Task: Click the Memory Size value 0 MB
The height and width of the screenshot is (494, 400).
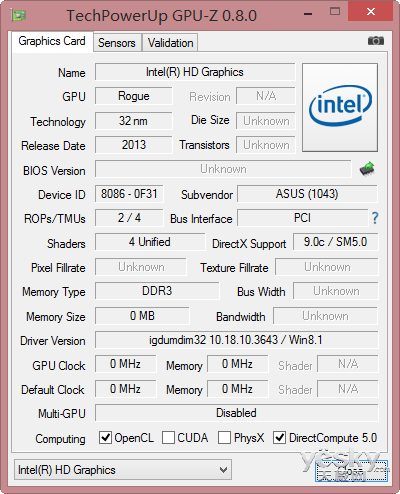Action: [142, 316]
